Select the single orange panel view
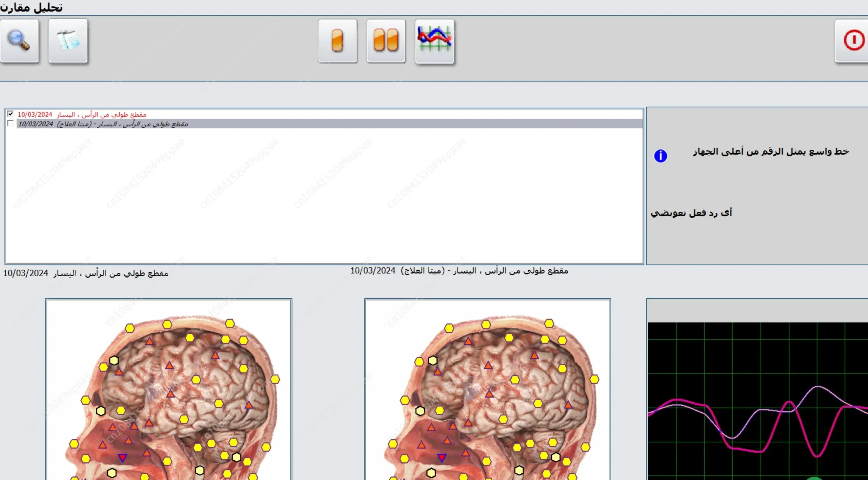Screen dimensions: 868x480 tap(337, 41)
